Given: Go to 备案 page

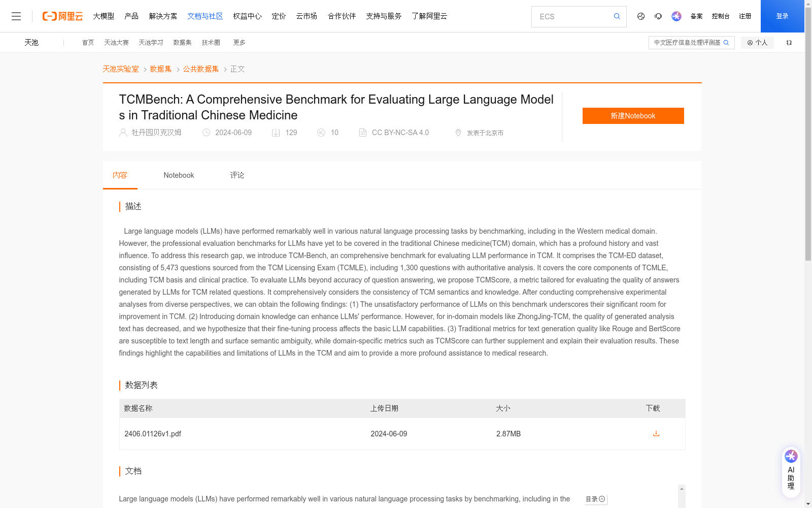Looking at the screenshot, I should (x=696, y=16).
